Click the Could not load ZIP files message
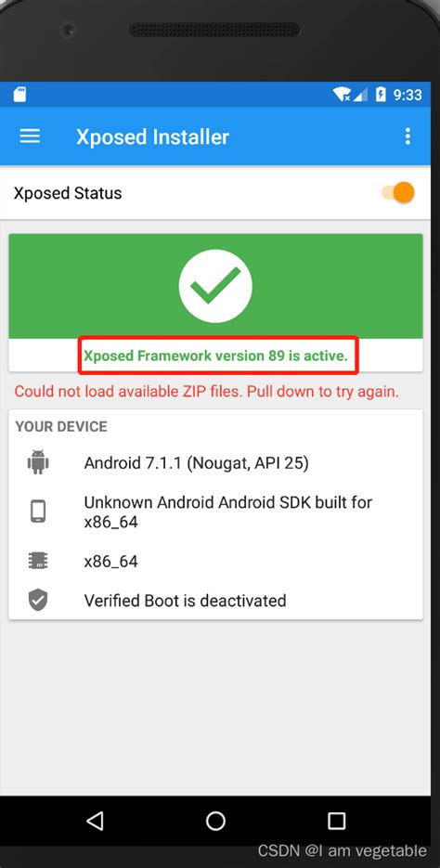 click(x=206, y=392)
